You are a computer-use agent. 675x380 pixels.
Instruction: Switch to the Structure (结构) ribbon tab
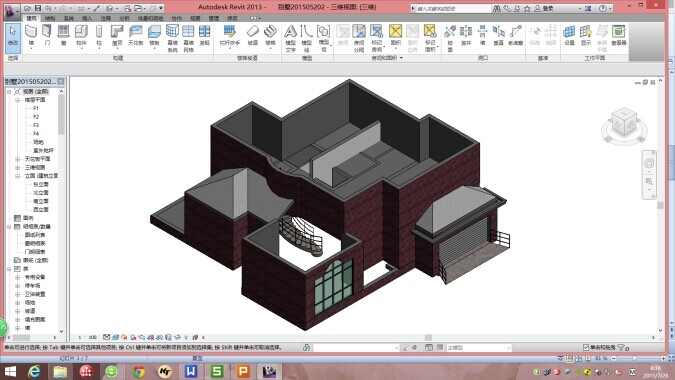point(50,18)
